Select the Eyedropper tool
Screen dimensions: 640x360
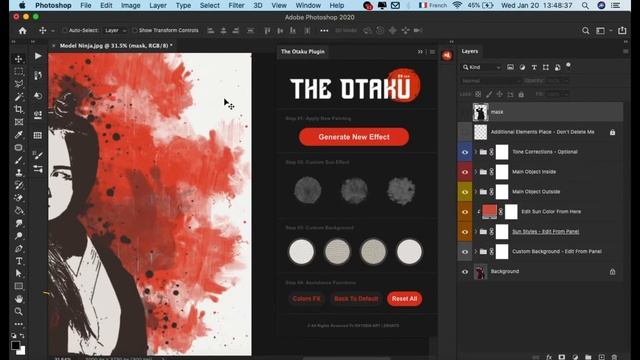point(18,135)
